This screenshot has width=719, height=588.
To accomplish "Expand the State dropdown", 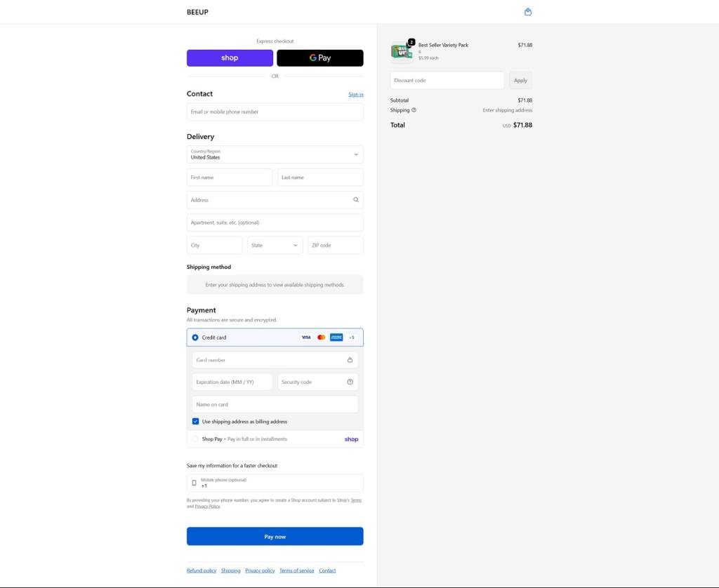I will point(275,246).
